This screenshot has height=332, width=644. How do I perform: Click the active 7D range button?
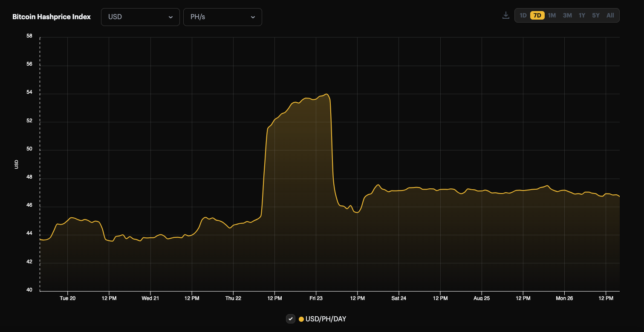pyautogui.click(x=537, y=15)
